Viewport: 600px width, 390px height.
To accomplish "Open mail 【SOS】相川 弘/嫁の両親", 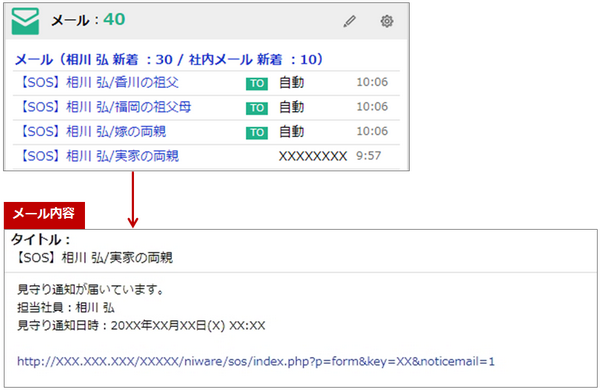I will point(93,131).
